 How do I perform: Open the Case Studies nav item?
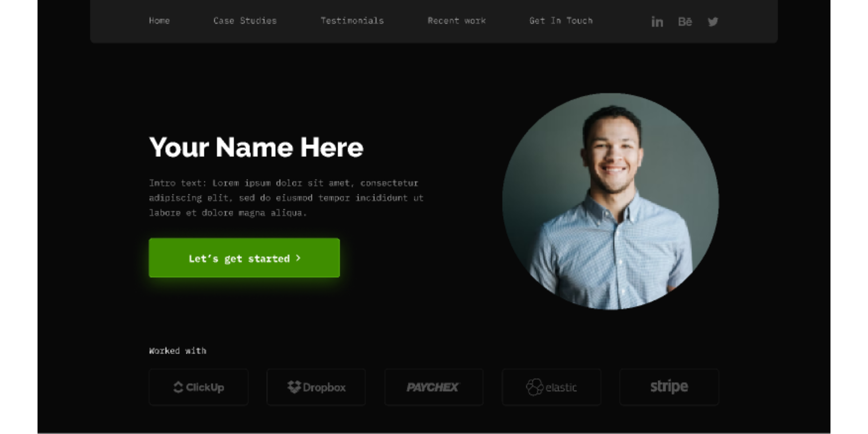(245, 21)
